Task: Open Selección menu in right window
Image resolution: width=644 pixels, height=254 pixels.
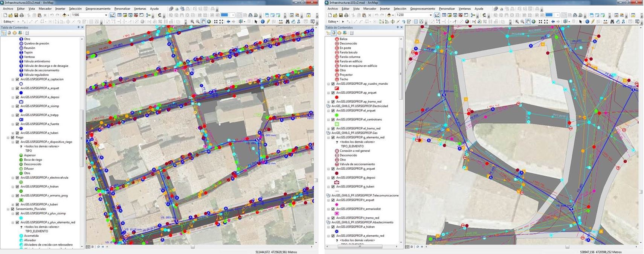Action: tap(400, 9)
